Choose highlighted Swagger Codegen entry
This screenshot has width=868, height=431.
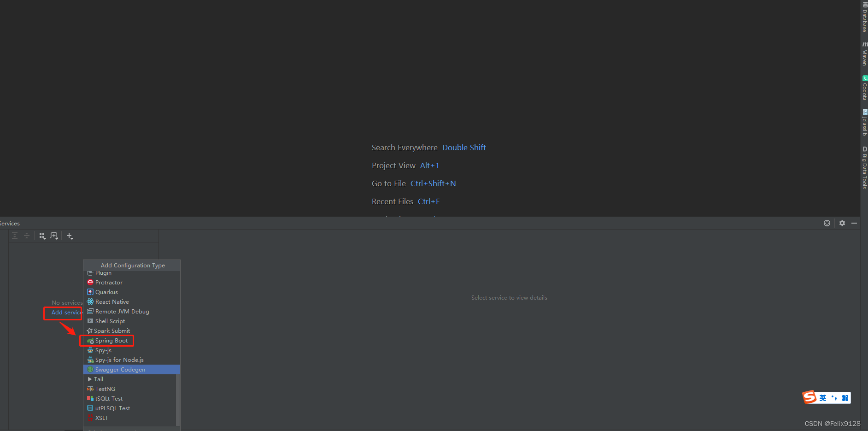coord(131,369)
